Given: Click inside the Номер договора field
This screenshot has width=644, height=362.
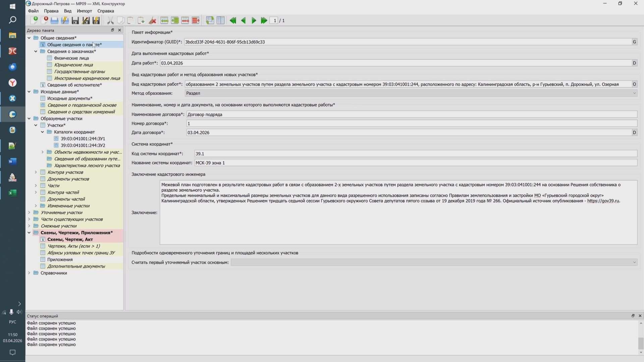Looking at the screenshot, I should pos(302,123).
